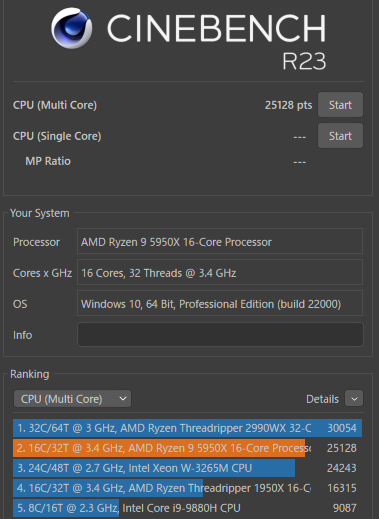Image resolution: width=379 pixels, height=519 pixels.
Task: Select Threadripper 1950X ranking entry
Action: click(187, 488)
